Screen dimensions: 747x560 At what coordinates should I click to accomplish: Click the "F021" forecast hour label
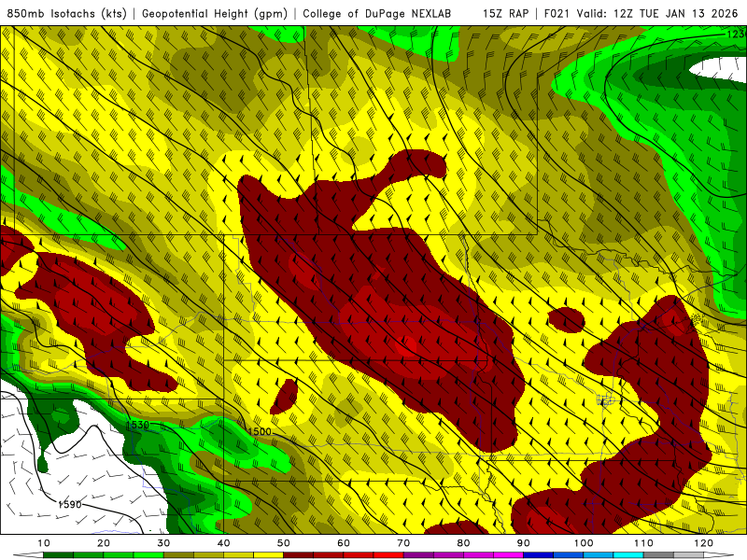click(557, 13)
